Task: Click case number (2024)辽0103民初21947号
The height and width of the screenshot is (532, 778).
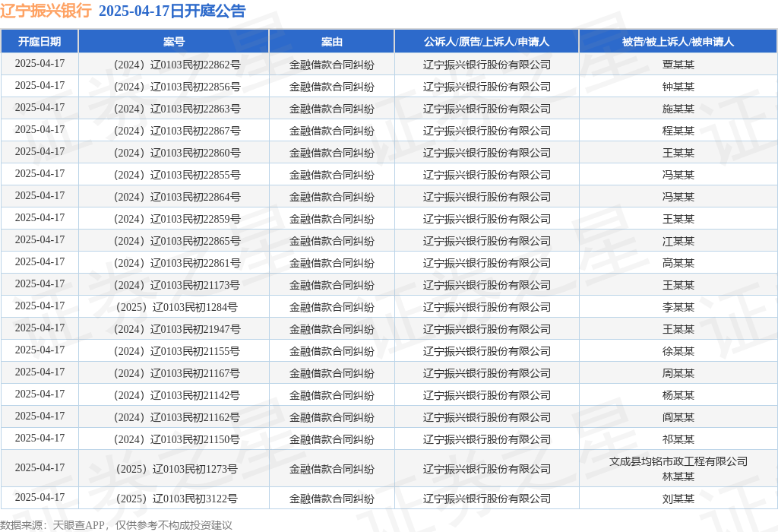Action: 177,329
